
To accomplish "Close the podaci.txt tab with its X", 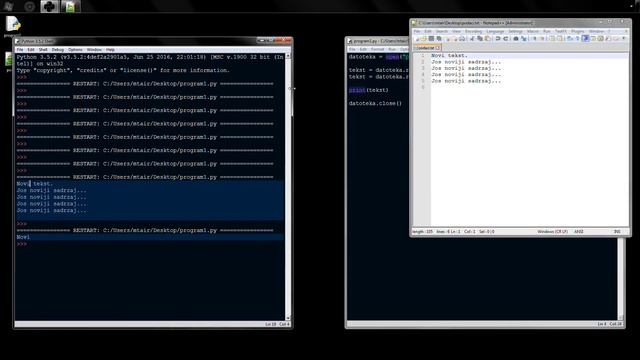I will 438,48.
